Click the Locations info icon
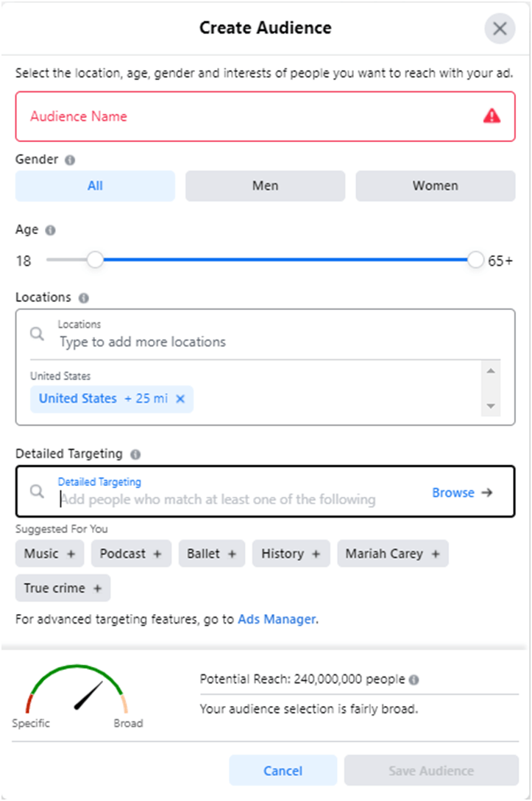Image resolution: width=532 pixels, height=801 pixels. 84,298
